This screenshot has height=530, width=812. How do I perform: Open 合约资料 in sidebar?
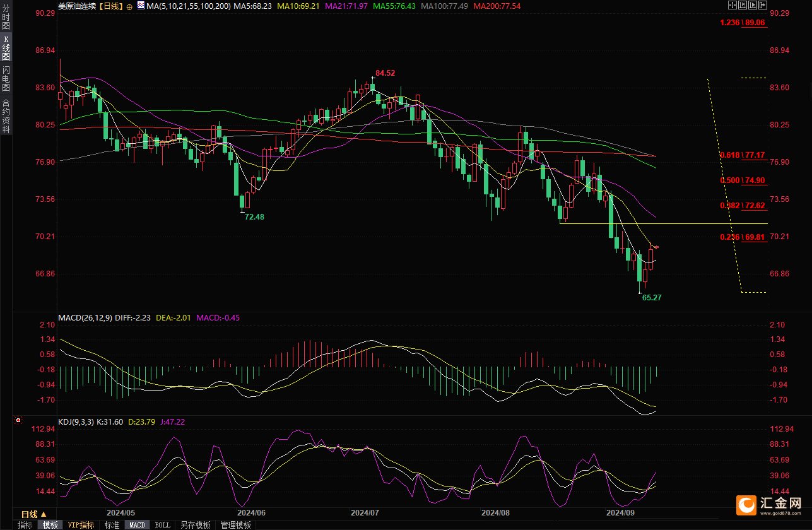(x=6, y=115)
